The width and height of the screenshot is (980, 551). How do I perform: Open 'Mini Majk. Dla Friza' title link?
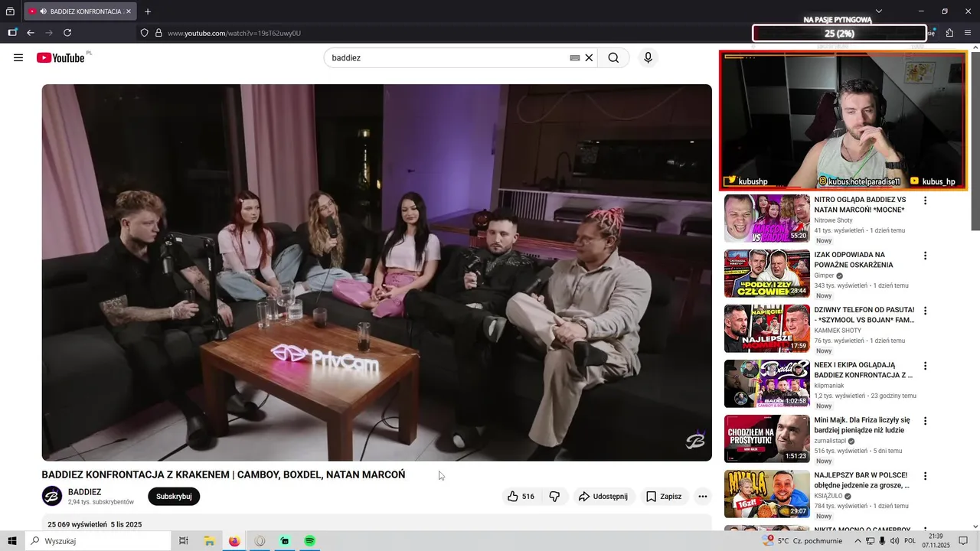click(x=862, y=425)
